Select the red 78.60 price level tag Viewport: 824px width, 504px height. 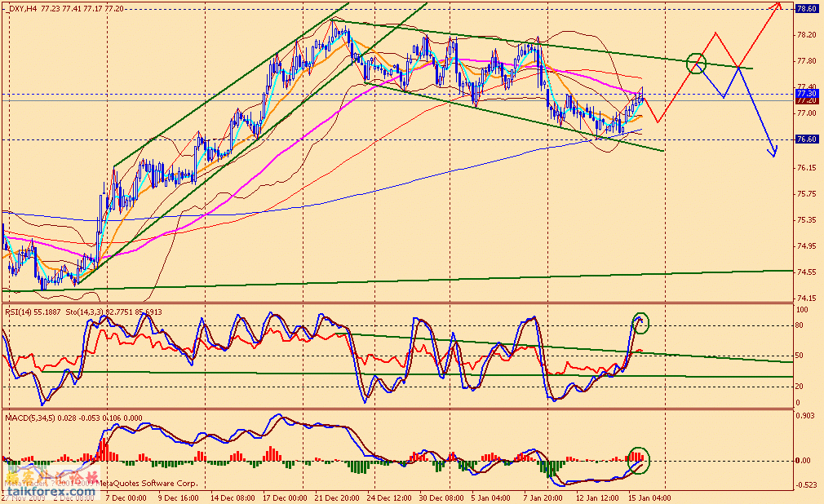[806, 8]
